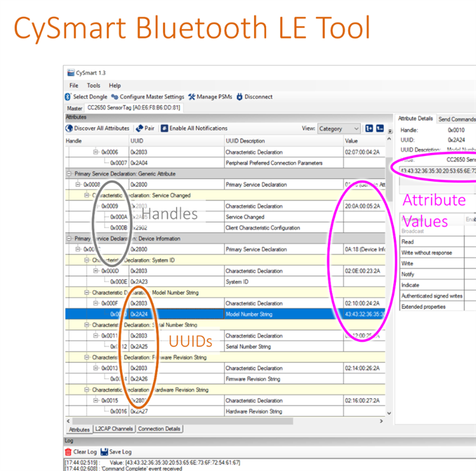Image resolution: width=476 pixels, height=471 pixels.
Task: Collapse Characteristic Declaration: Model Number String group
Action: [x=87, y=293]
